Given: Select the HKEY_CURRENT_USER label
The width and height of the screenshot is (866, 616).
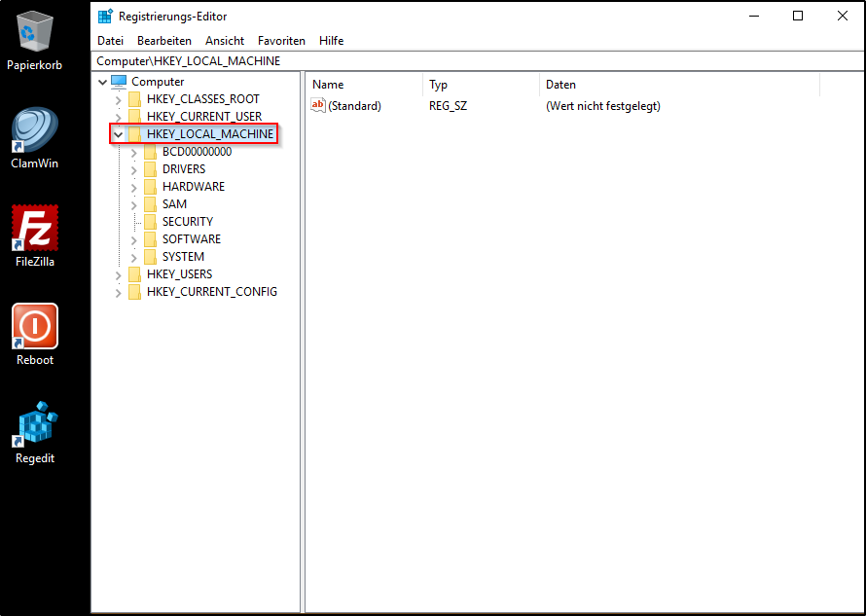Looking at the screenshot, I should coord(204,117).
